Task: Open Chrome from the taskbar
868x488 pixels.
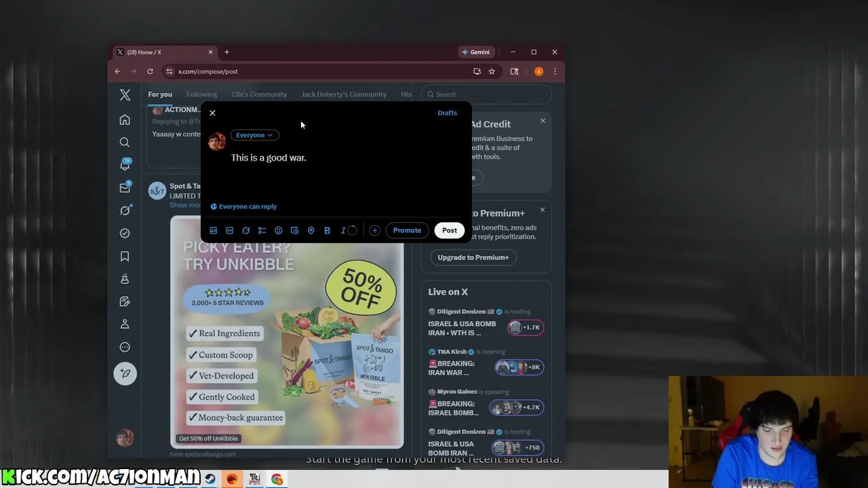Action: click(277, 479)
